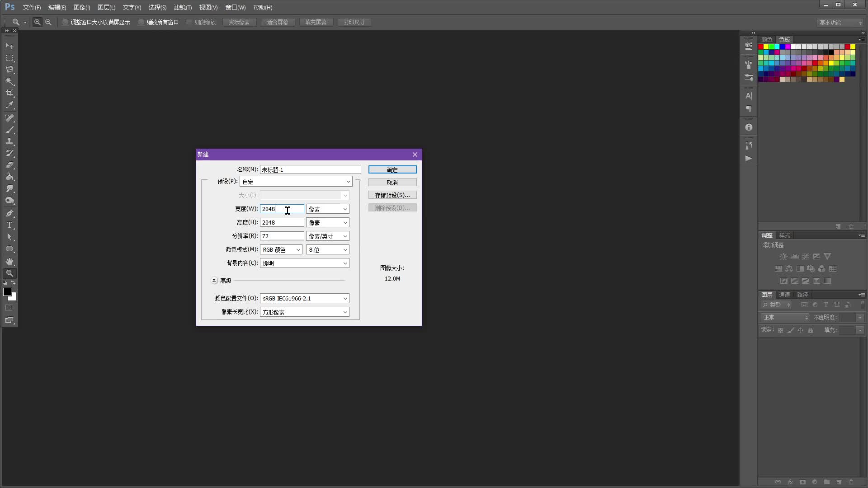Switch to the 样式 tab
This screenshot has height=488, width=868.
tap(784, 235)
